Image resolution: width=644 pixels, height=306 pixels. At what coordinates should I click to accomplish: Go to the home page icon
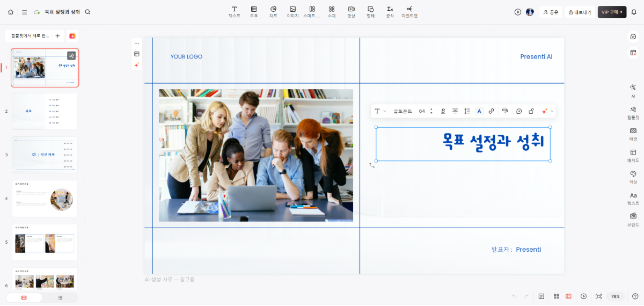click(x=11, y=12)
